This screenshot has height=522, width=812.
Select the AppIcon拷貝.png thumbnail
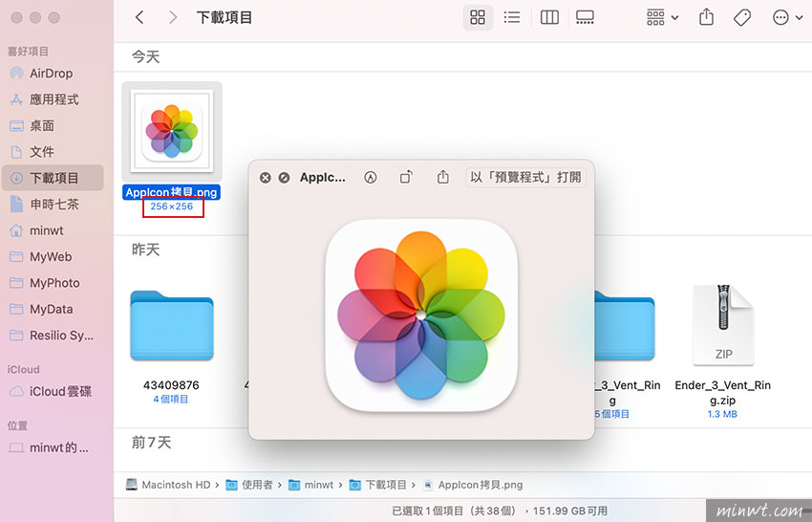171,131
